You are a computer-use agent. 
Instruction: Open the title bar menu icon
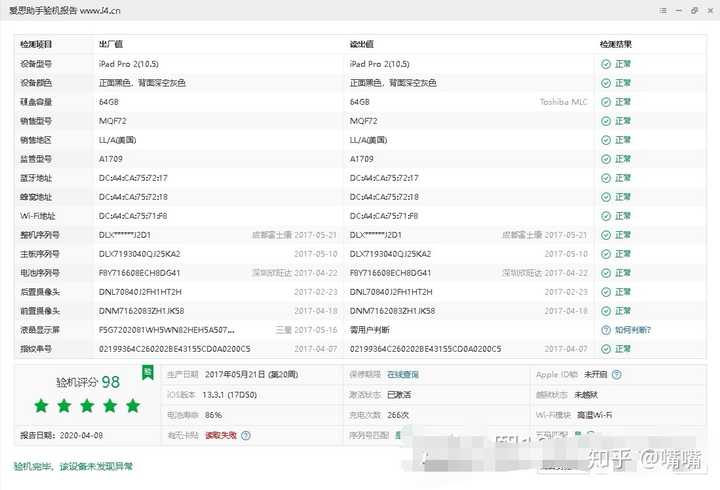coord(663,11)
